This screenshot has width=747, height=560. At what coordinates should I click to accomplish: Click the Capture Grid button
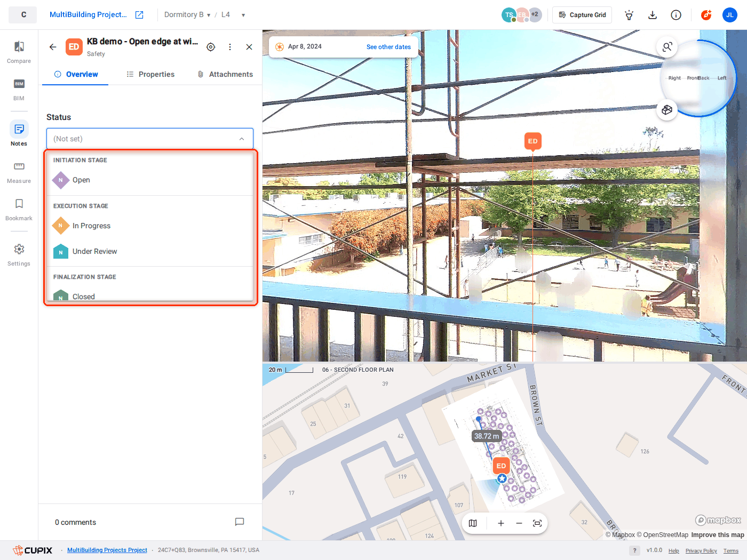[582, 15]
